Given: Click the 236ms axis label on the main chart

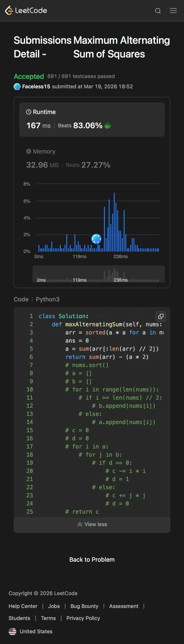Looking at the screenshot, I should tap(121, 256).
